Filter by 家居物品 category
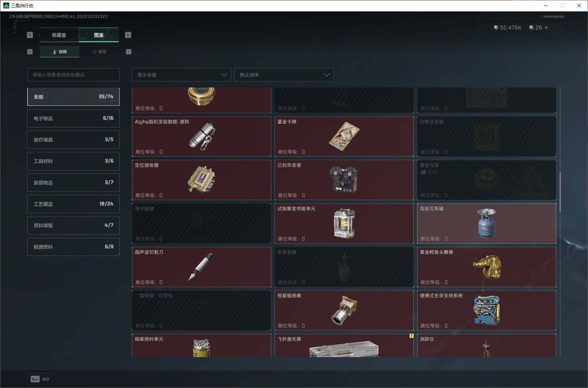 pos(73,183)
